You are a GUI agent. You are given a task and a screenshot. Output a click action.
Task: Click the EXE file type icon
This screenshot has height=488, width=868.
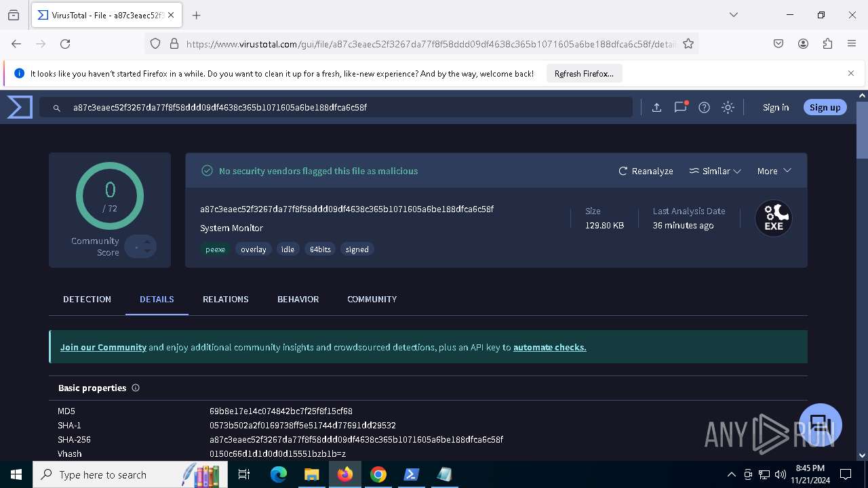[774, 218]
